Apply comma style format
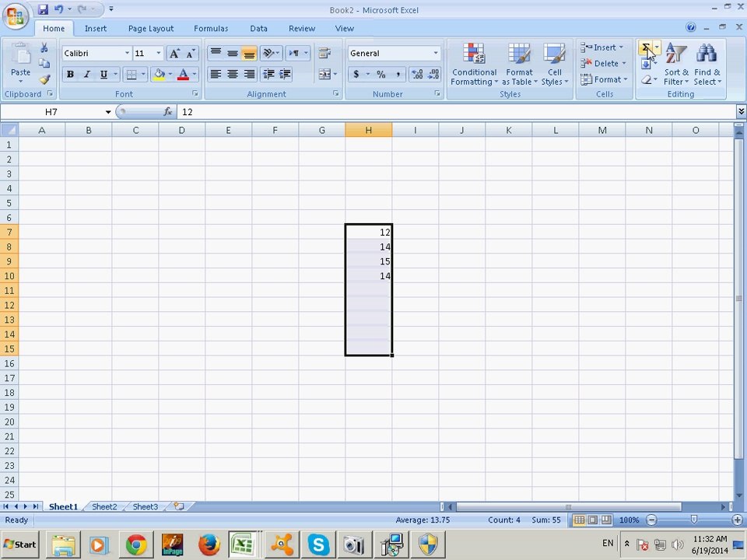The image size is (747, 560). click(398, 75)
